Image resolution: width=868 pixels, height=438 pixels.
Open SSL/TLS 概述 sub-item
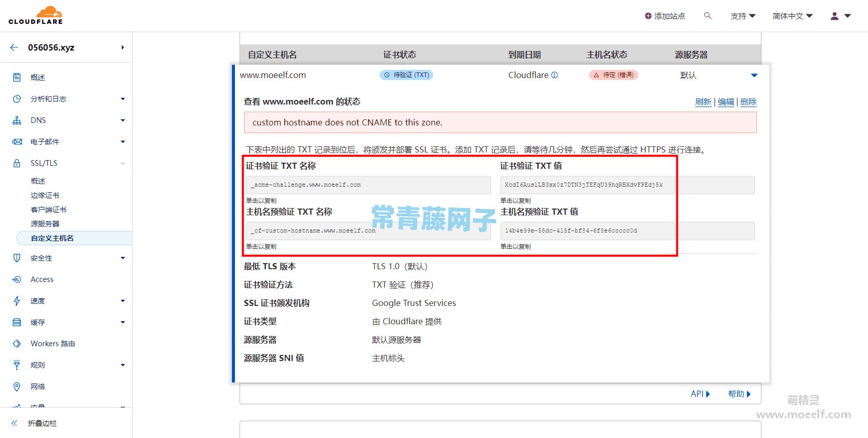[38, 181]
